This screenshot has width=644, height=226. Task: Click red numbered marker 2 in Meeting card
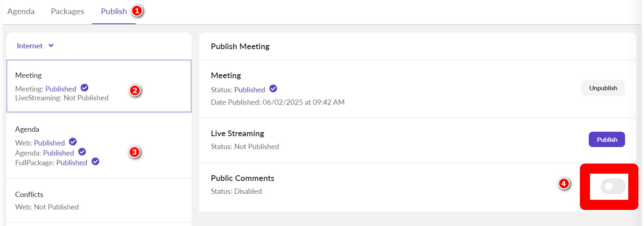[x=135, y=91]
